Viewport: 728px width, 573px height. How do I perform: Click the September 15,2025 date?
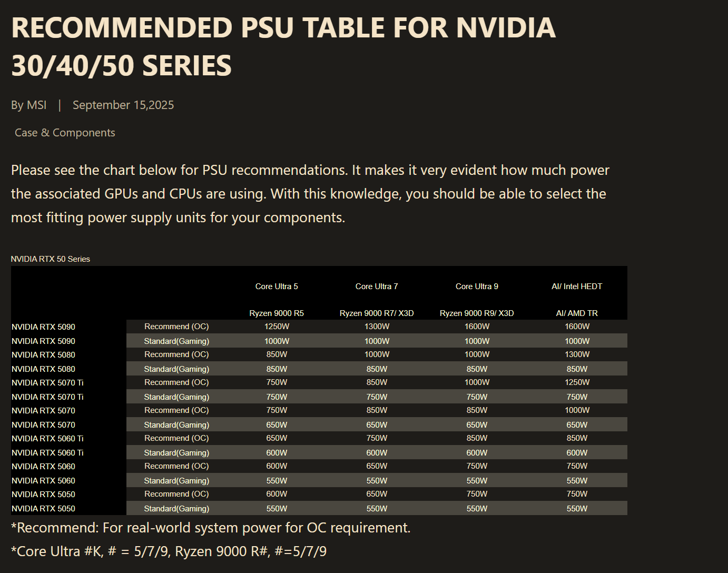(x=123, y=105)
